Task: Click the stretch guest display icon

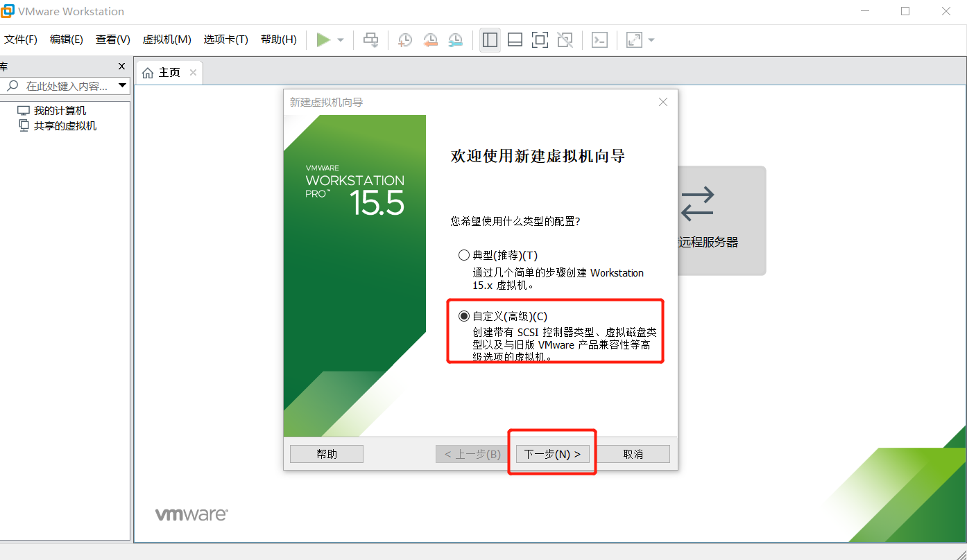Action: pos(634,40)
